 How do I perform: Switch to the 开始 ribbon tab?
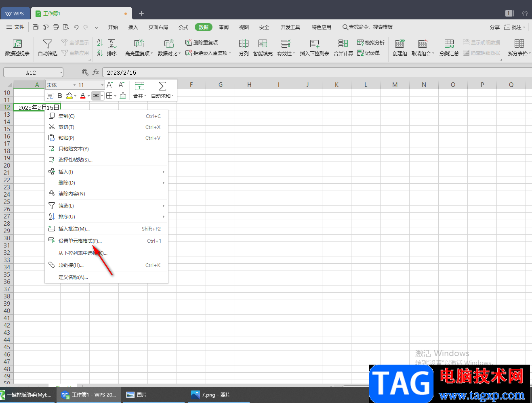(113, 27)
